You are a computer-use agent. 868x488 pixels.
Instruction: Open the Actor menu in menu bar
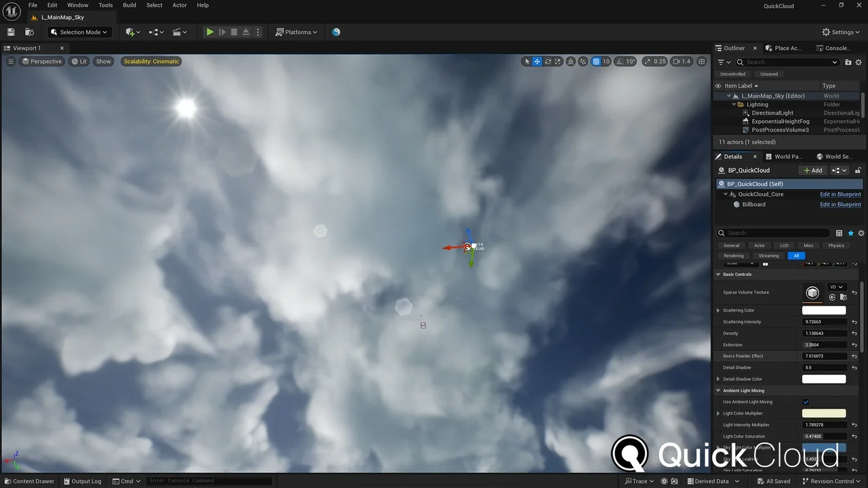(179, 5)
